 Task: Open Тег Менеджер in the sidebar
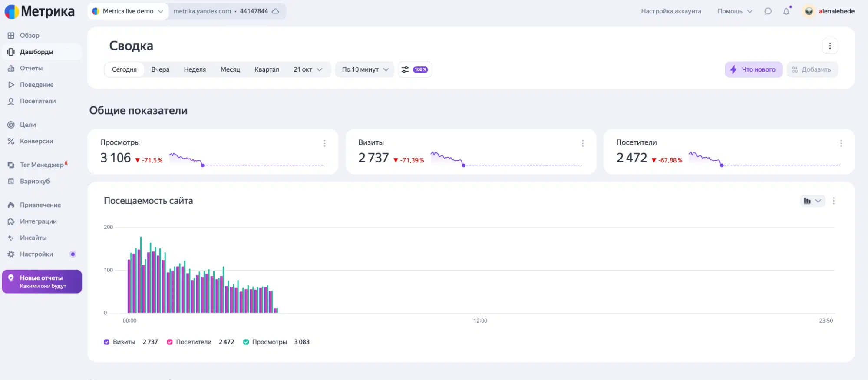[42, 165]
